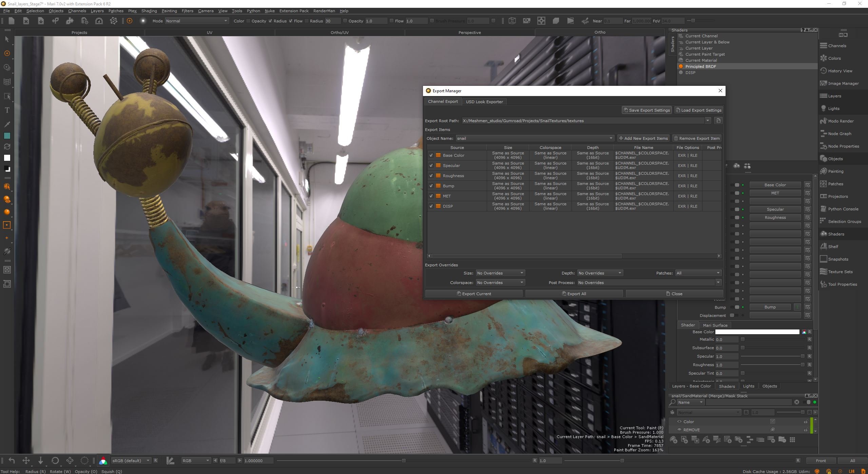Open the Image Manager palette
Screen dimensions: 868x474
841,83
